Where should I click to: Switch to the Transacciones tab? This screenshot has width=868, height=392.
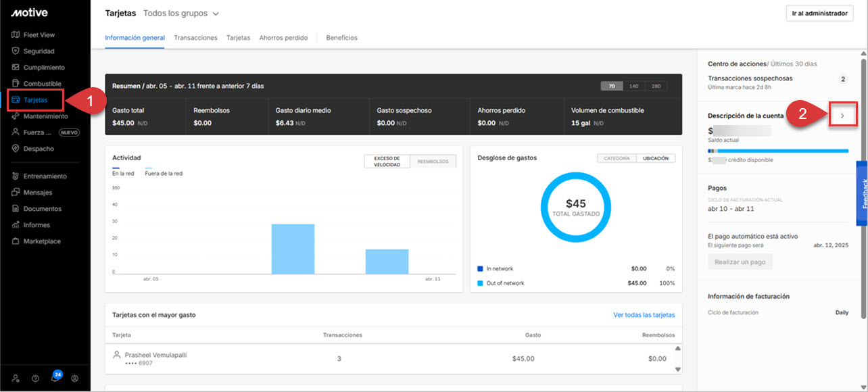(x=195, y=38)
